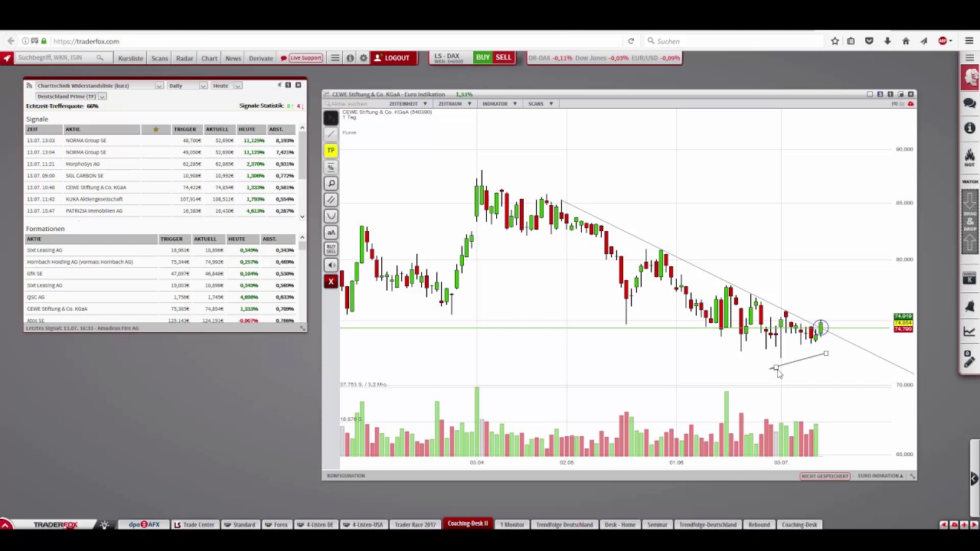Viewport: 980px width, 551px height.
Task: Select the GfK SE formation row
Action: click(161, 274)
